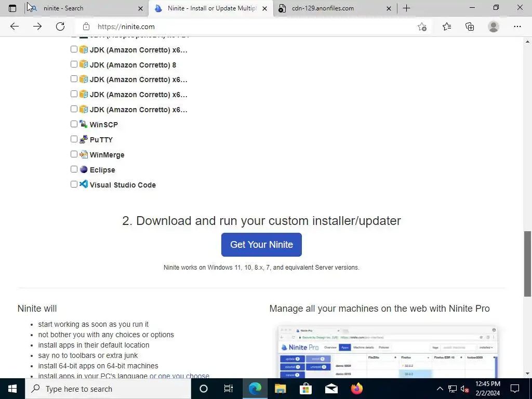Click the Visual Studio Code icon
Viewport: 532px width, 399px height.
click(x=84, y=184)
